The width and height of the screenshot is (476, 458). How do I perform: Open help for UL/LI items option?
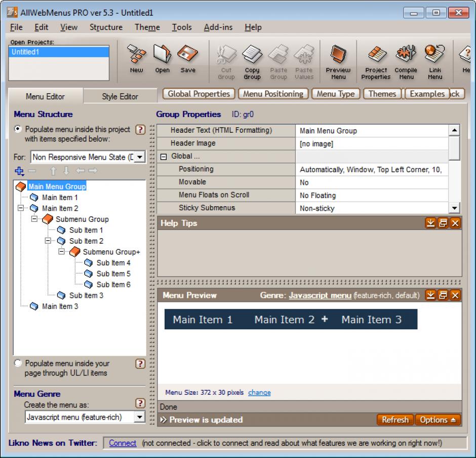coord(140,364)
